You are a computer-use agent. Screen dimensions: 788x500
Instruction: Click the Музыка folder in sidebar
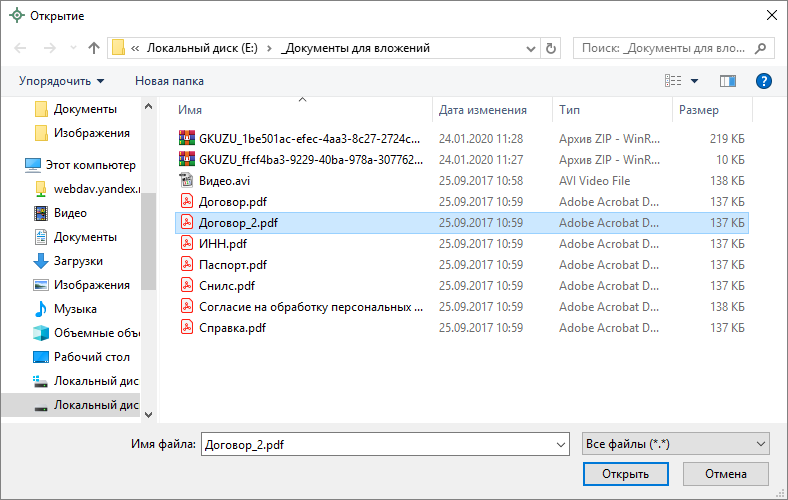(x=75, y=308)
